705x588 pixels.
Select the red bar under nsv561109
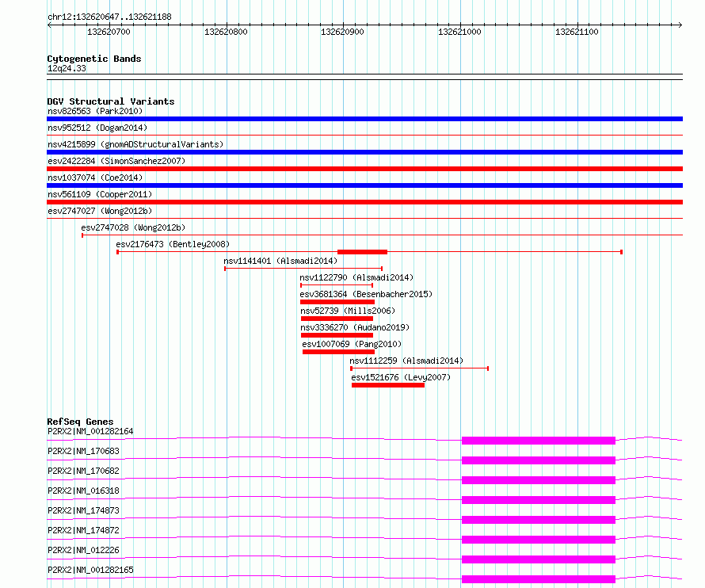click(x=364, y=202)
